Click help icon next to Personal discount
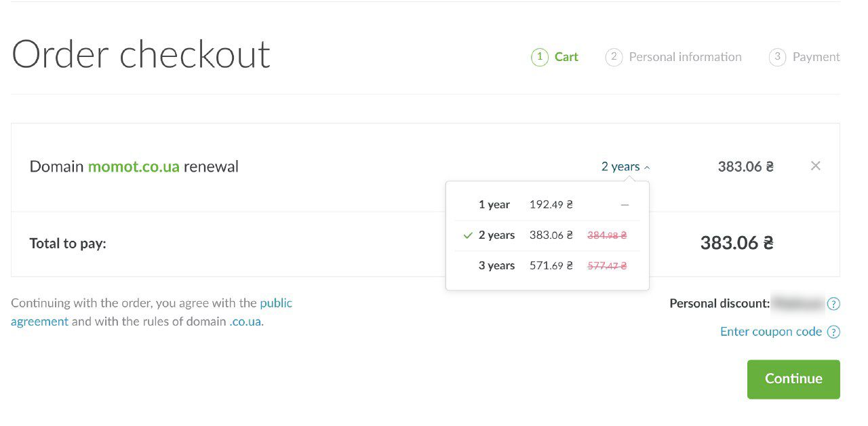Screen dimensions: 868x426 [834, 304]
